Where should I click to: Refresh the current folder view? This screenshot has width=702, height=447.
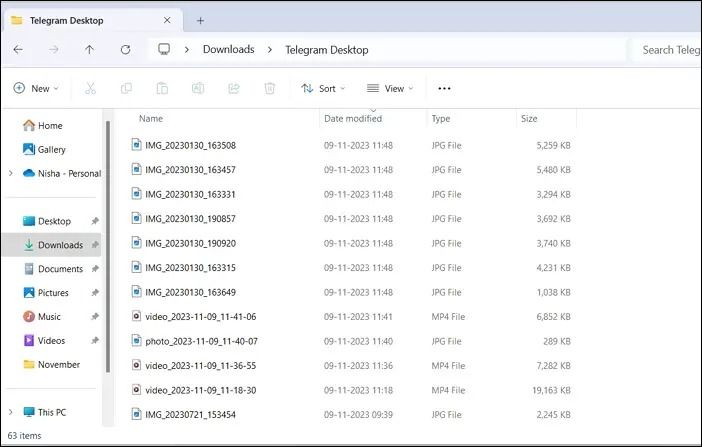click(125, 49)
